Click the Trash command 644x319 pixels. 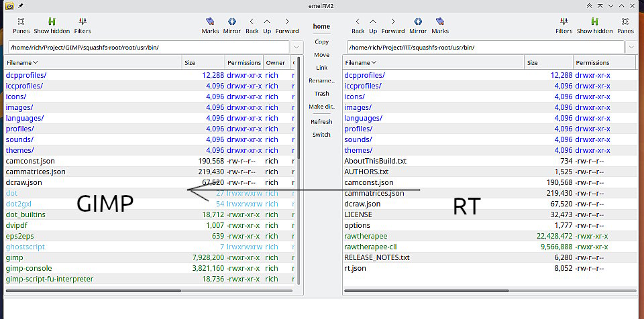pyautogui.click(x=321, y=94)
